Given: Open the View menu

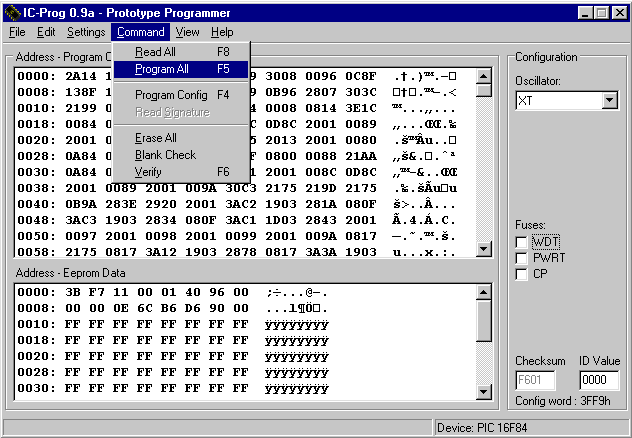Looking at the screenshot, I should click(187, 32).
